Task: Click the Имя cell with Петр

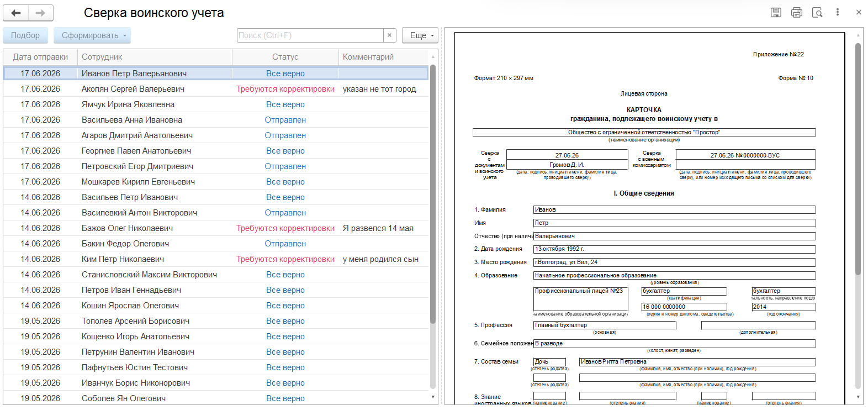Action: 674,223
